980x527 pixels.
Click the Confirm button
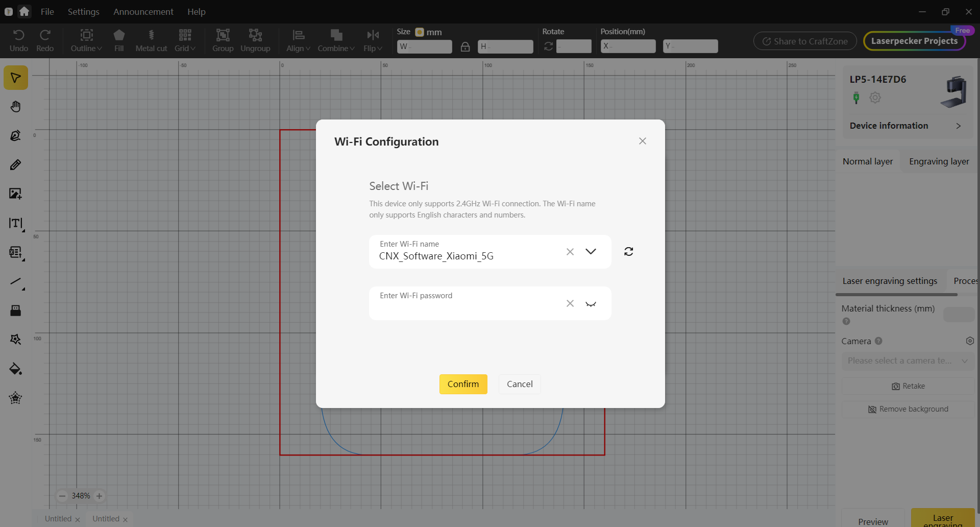(x=463, y=384)
